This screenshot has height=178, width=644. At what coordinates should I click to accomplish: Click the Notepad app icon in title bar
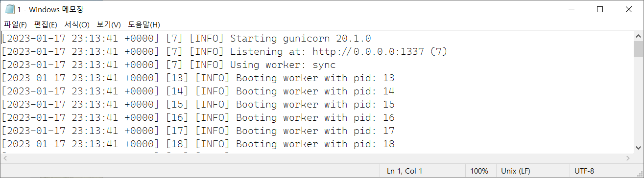click(10, 9)
